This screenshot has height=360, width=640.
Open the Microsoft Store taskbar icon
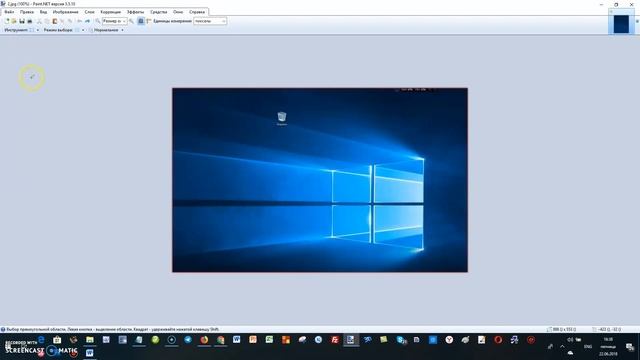point(57,340)
